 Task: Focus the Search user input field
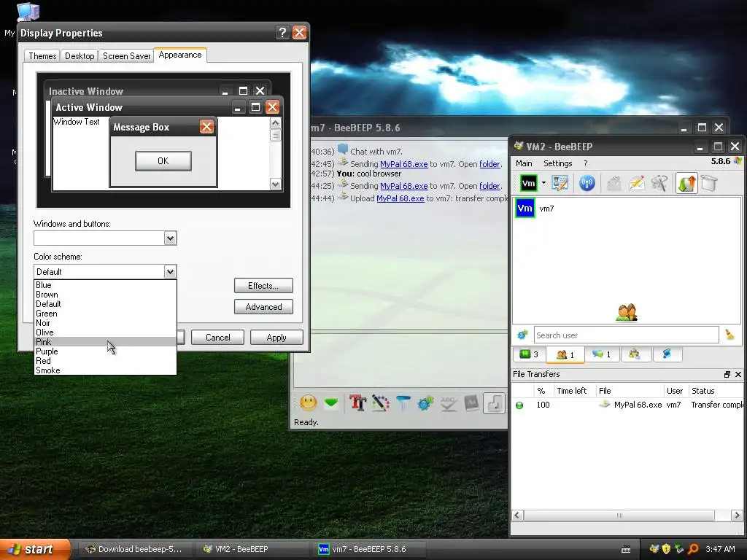[x=626, y=335]
